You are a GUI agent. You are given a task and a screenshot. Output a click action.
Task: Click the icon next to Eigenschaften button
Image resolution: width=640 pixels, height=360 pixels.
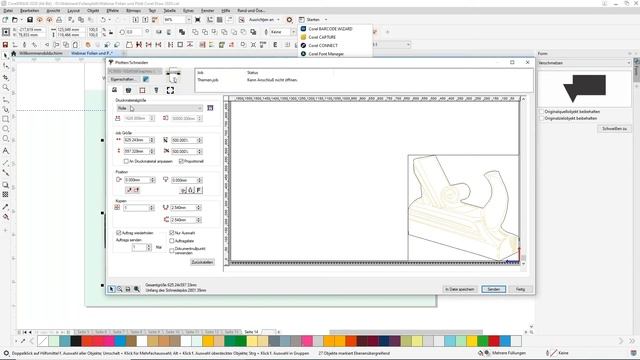tap(146, 79)
